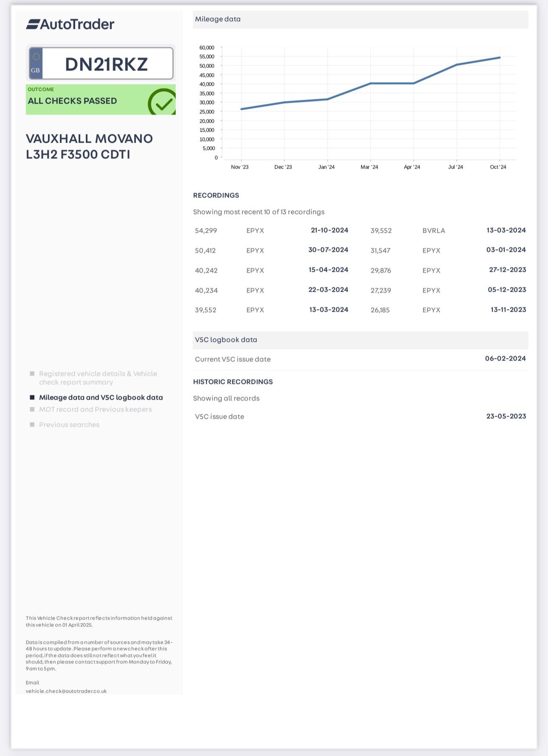Click the AutoTrader logo

70,24
